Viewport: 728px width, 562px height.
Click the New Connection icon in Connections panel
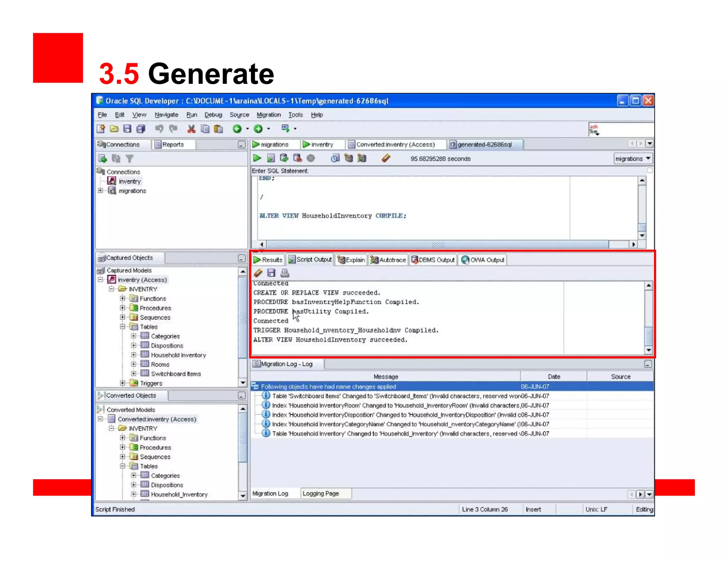tap(103, 158)
